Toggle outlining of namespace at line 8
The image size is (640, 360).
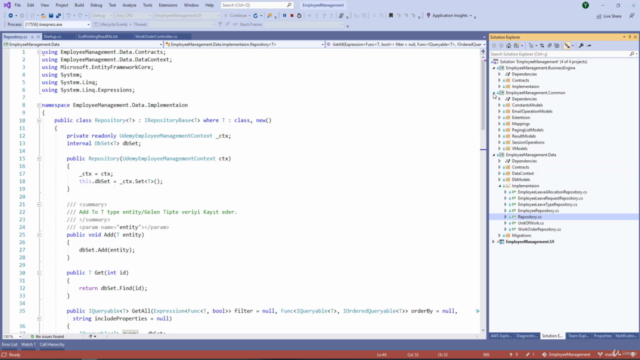tap(39, 105)
